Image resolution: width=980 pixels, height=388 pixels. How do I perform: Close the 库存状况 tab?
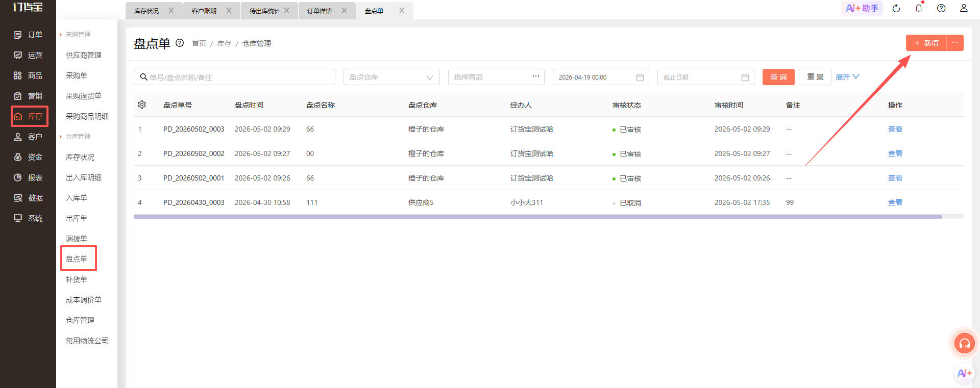(x=171, y=10)
